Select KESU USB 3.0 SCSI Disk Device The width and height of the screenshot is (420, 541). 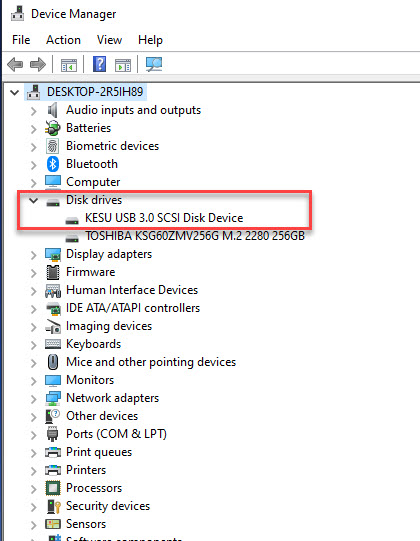164,218
